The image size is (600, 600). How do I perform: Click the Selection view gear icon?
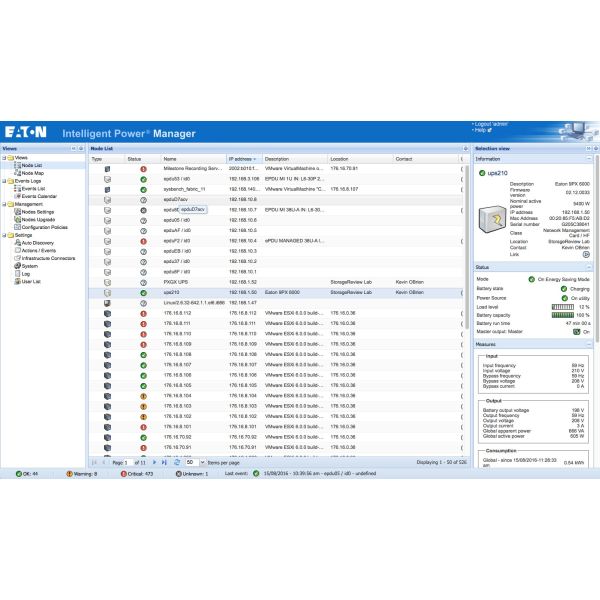tap(596, 148)
